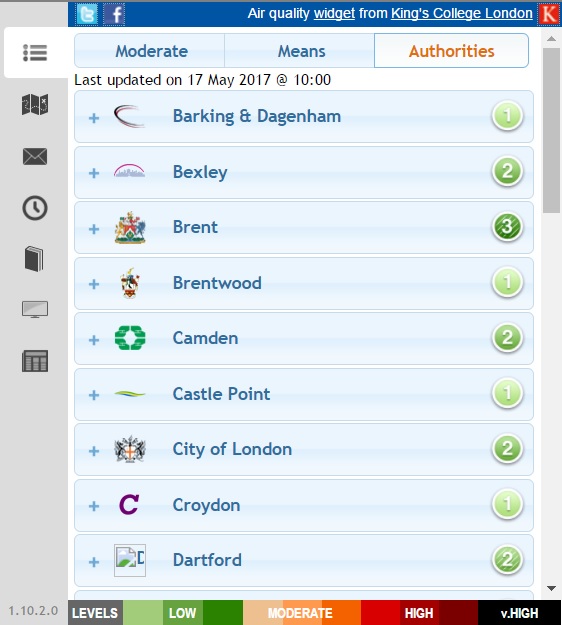562x625 pixels.
Task: Open the Facebook share icon
Action: [114, 14]
